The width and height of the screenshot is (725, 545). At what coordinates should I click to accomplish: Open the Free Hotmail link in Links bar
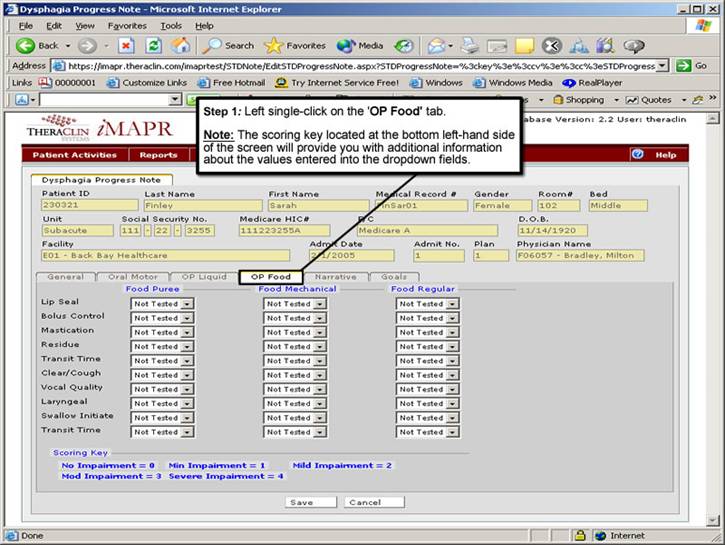[235, 83]
